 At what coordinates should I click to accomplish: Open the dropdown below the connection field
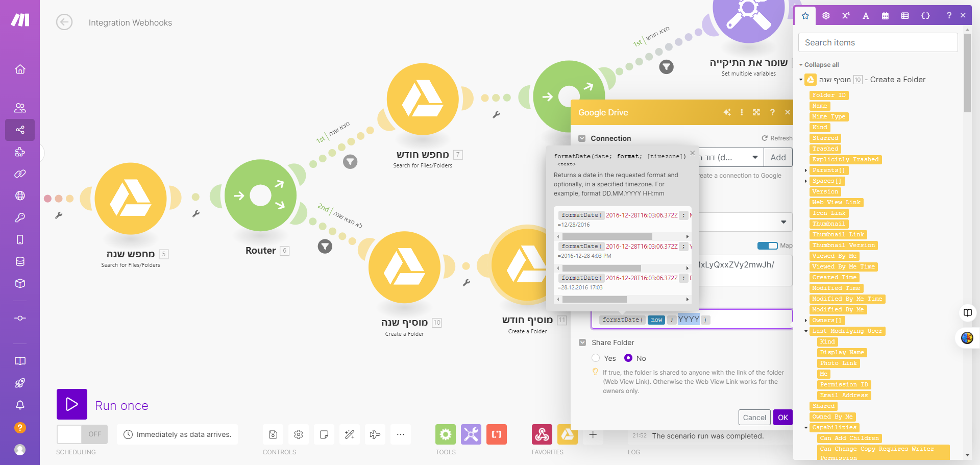(783, 222)
